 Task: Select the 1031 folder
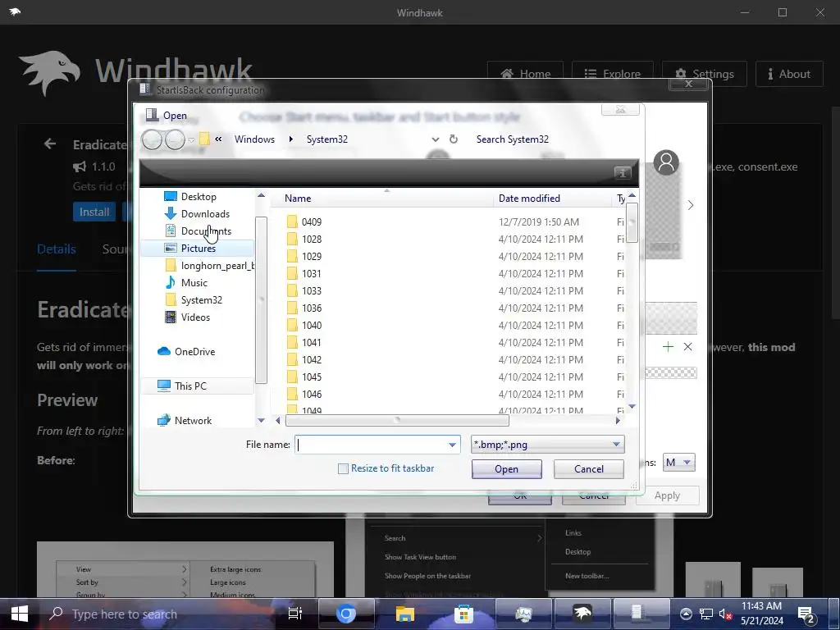tap(311, 273)
